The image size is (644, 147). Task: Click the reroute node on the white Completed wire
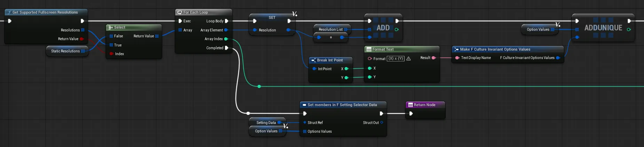tap(248, 113)
